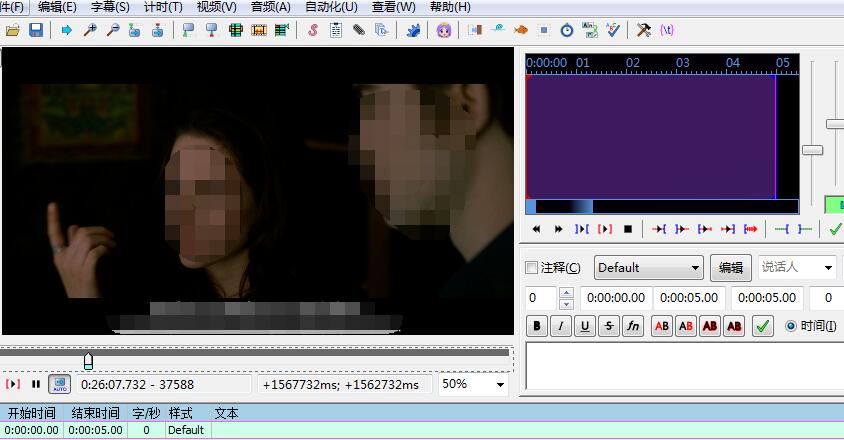The height and width of the screenshot is (440, 844).
Task: Open the font name (fn) chooser
Action: click(x=632, y=326)
